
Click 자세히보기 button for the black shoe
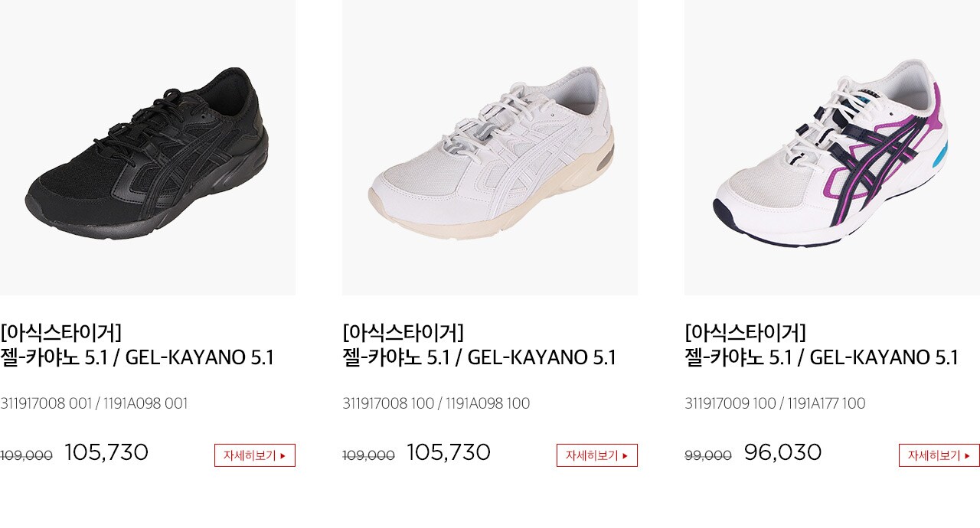coord(255,455)
